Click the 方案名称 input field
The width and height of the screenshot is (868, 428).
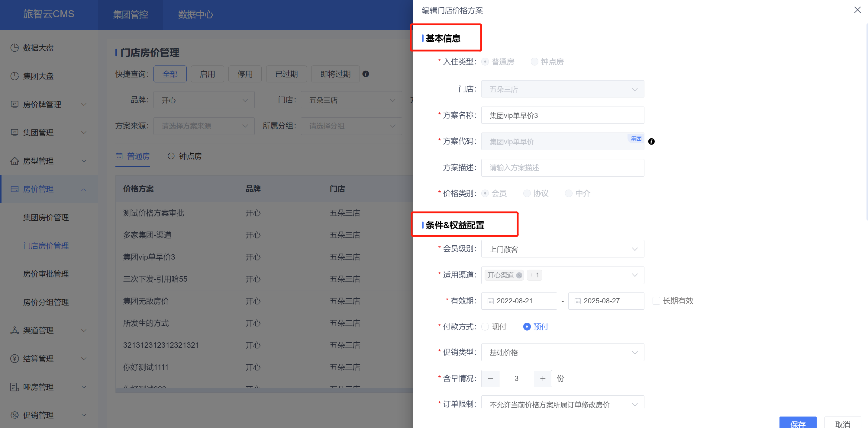click(562, 115)
